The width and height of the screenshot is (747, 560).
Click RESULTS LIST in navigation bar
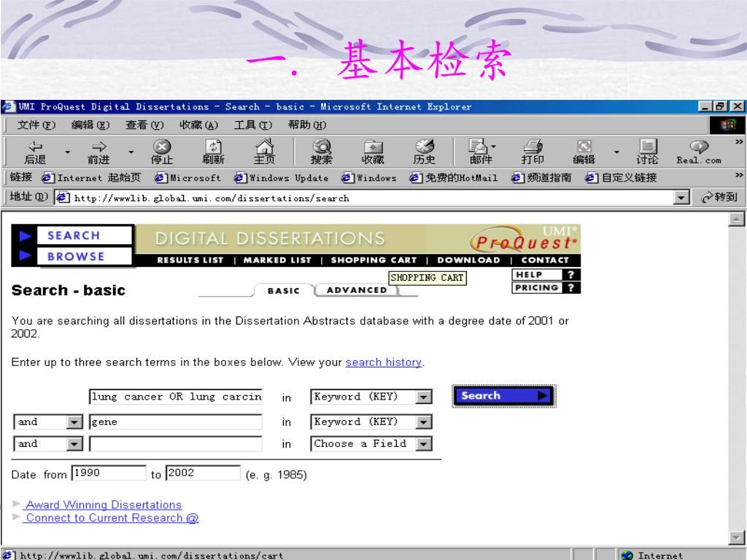point(190,260)
